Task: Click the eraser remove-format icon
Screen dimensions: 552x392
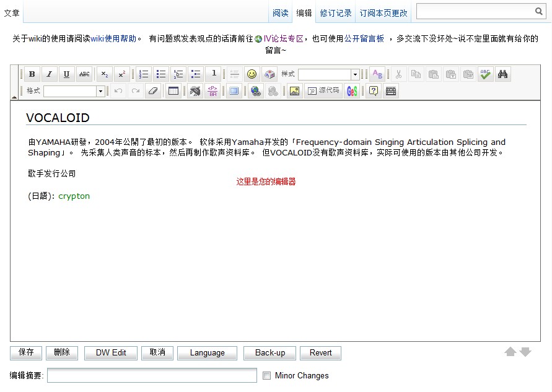Action: click(153, 91)
